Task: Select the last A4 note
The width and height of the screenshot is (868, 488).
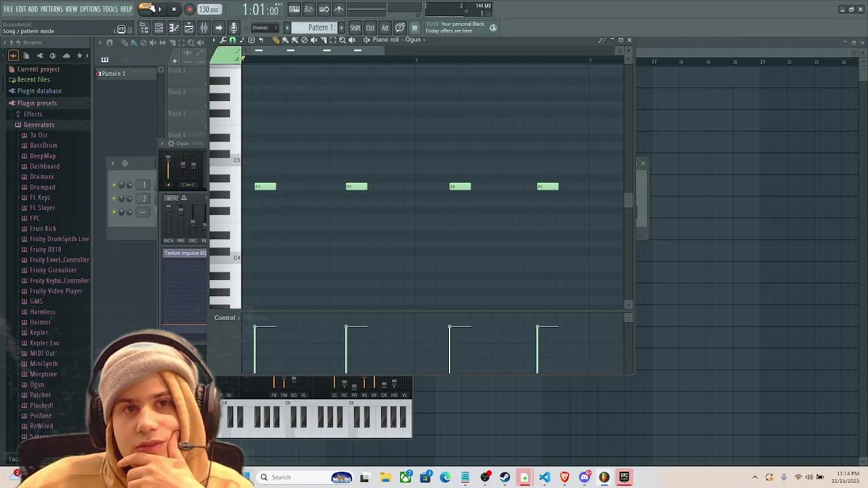Action: (548, 186)
